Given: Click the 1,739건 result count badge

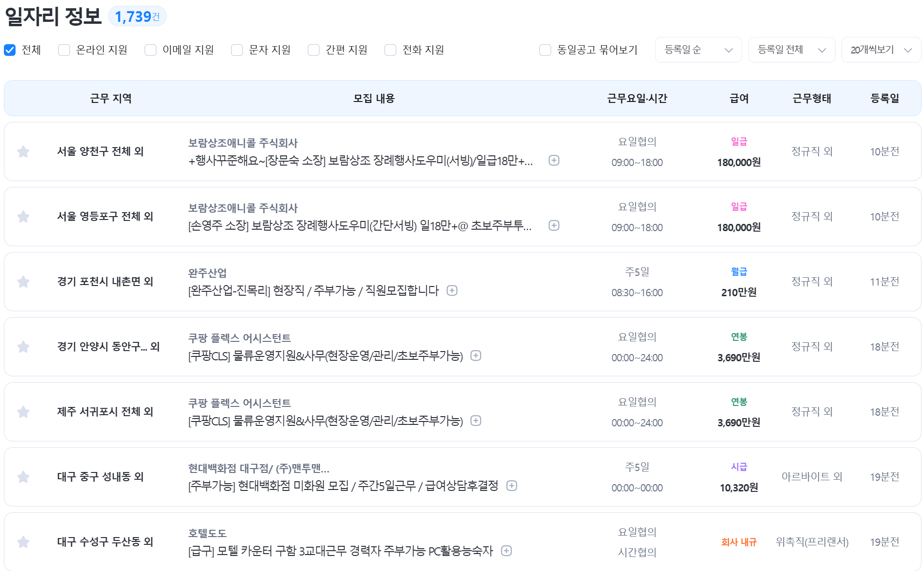Looking at the screenshot, I should click(x=137, y=17).
